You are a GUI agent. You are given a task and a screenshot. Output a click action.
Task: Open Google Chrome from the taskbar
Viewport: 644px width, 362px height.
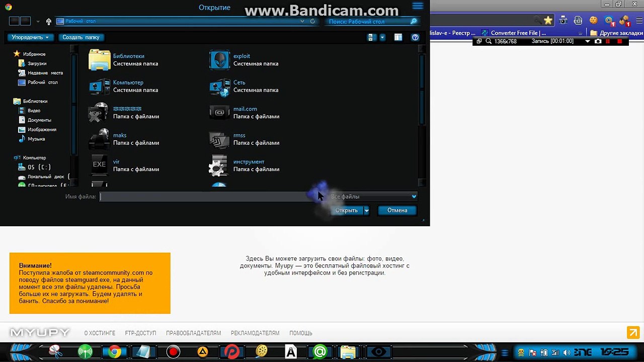tap(115, 352)
